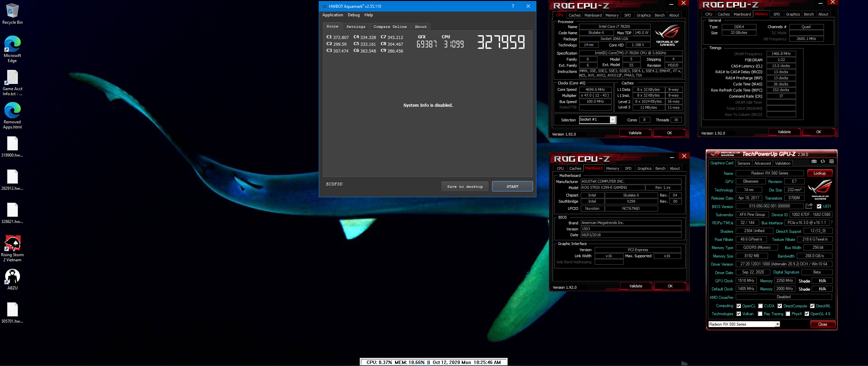Click the ECDF3D code text in Aquamark
Viewport: 868px width, 366px height.
334,184
